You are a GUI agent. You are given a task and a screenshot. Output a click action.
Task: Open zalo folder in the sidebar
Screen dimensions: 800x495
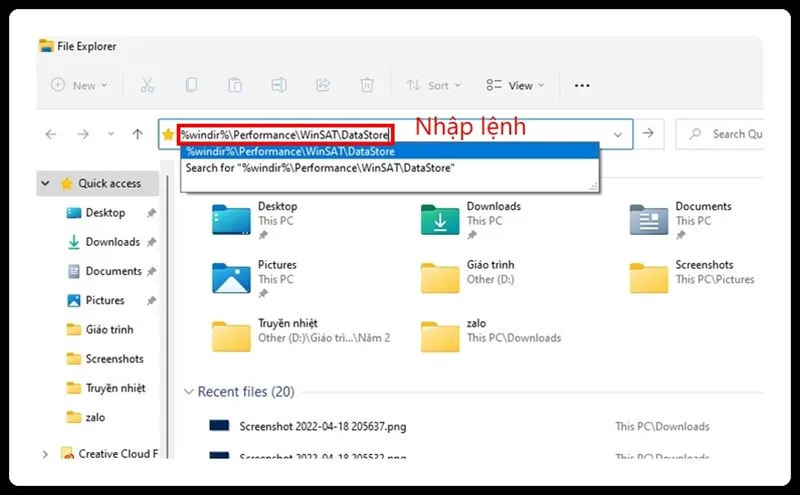pyautogui.click(x=86, y=417)
